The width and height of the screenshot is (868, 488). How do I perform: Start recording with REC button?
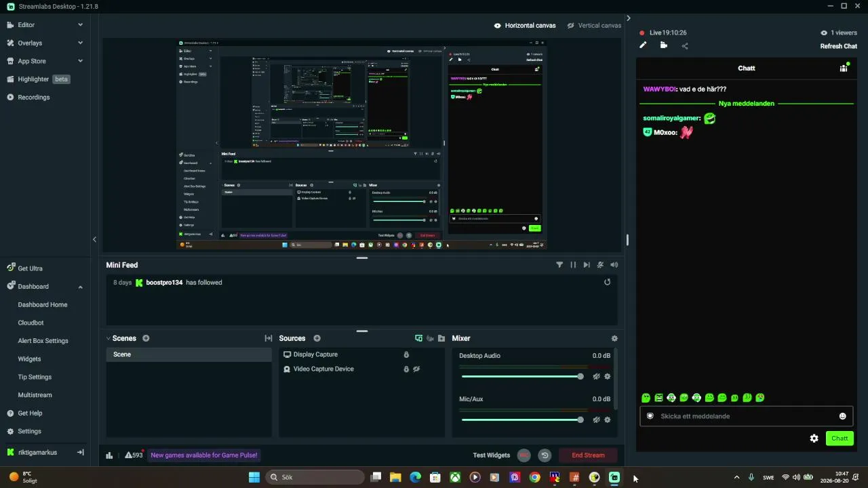524,455
